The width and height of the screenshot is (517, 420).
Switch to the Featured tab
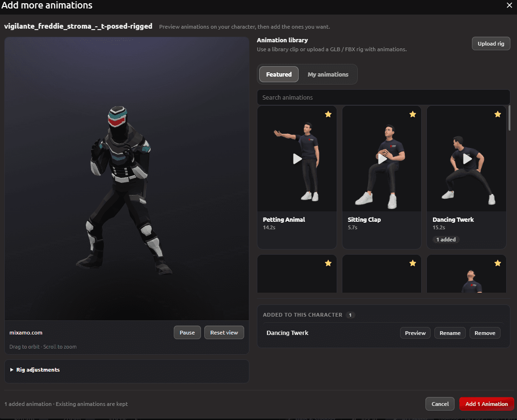tap(278, 74)
